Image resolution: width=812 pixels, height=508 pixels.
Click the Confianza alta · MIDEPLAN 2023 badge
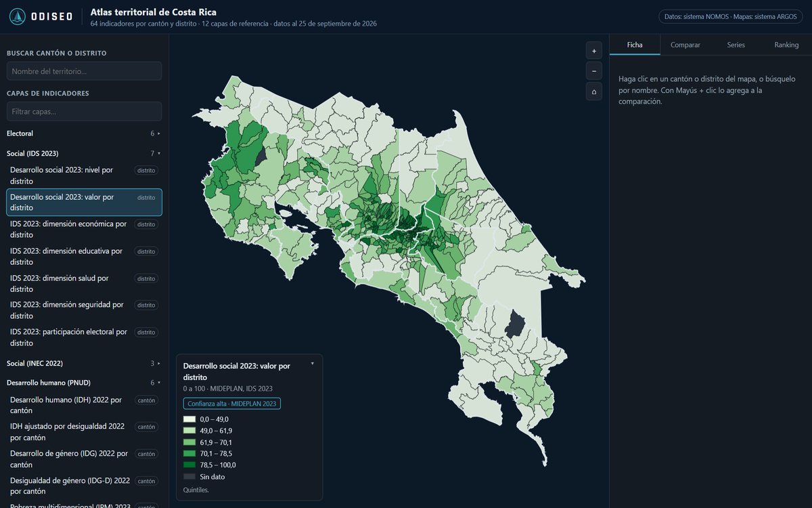point(232,404)
